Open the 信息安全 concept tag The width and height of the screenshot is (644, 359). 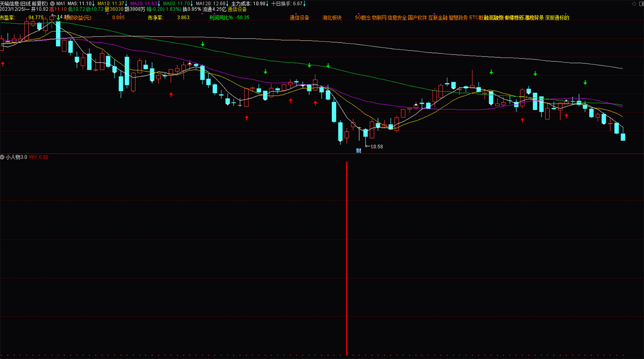point(397,17)
